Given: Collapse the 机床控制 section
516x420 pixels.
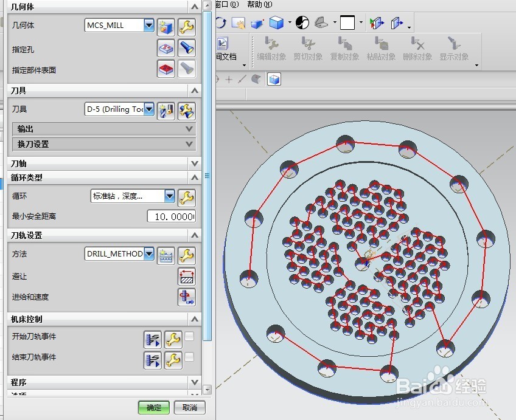Looking at the screenshot, I should 104,319.
